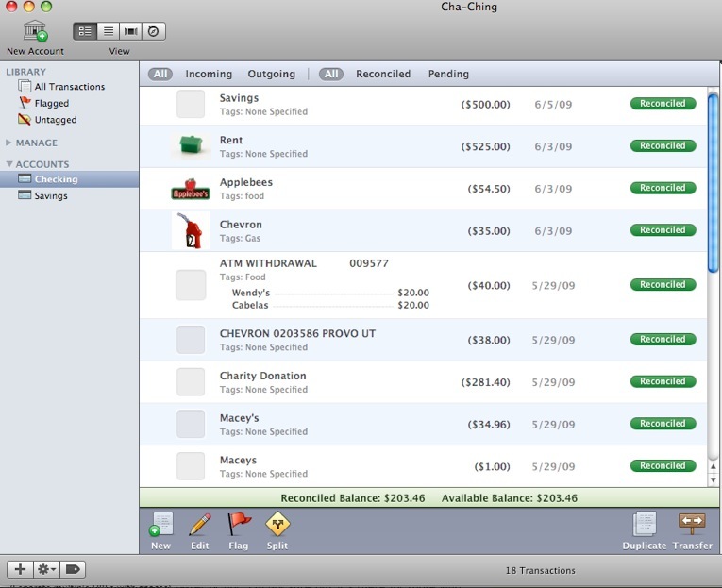
Task: Click the Available Balance: $203.46 text
Action: [510, 498]
